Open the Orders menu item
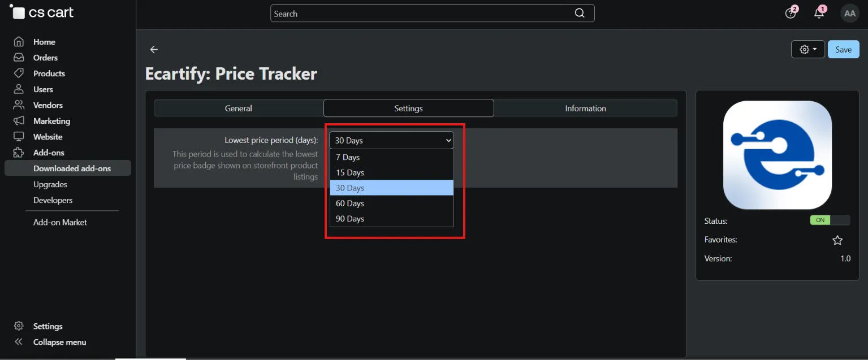The image size is (868, 360). click(x=45, y=58)
